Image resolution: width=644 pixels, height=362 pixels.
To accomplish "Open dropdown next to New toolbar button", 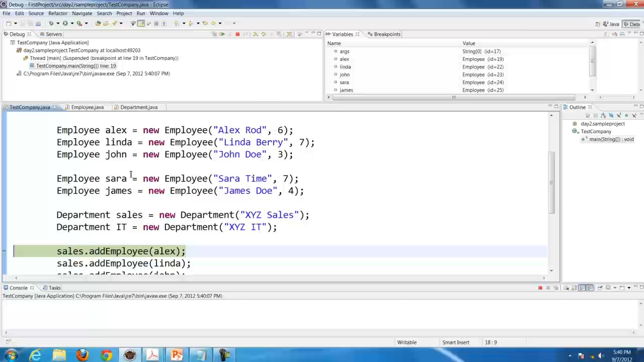I will tap(16, 23).
